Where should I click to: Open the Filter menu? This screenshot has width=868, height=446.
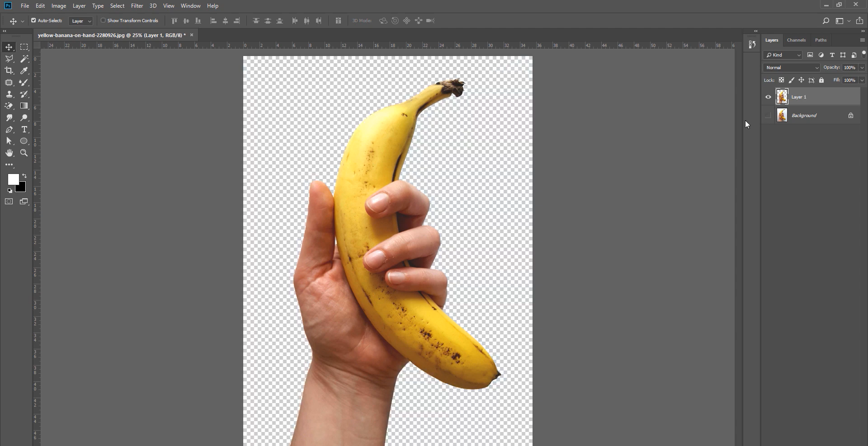tap(137, 6)
